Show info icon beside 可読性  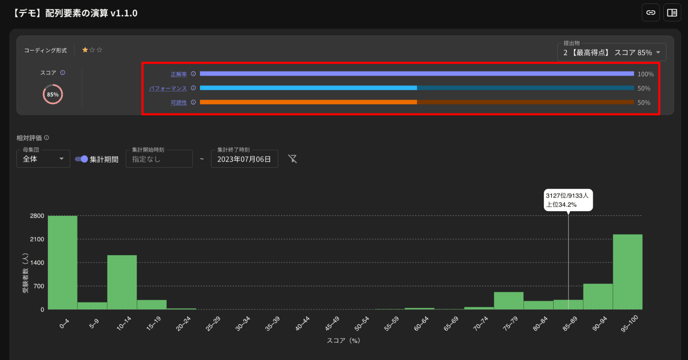193,102
